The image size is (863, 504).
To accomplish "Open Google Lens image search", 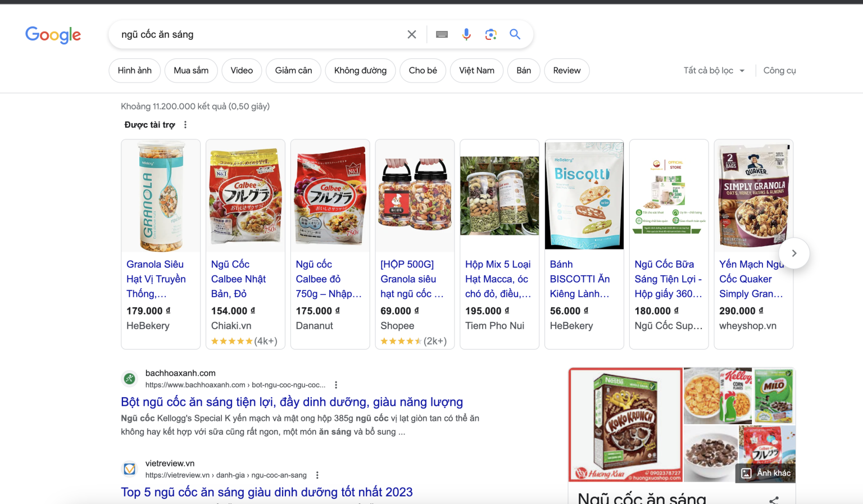I will tap(490, 34).
